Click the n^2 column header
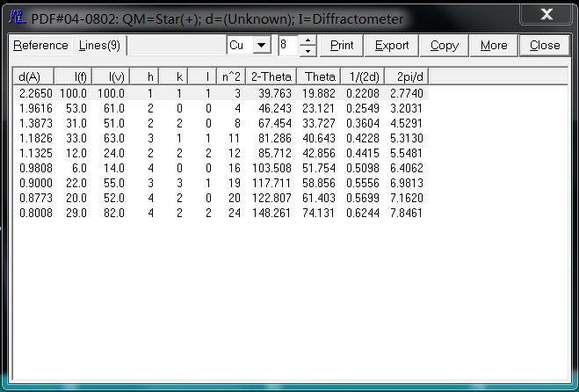Image resolution: width=579 pixels, height=392 pixels. pos(232,76)
